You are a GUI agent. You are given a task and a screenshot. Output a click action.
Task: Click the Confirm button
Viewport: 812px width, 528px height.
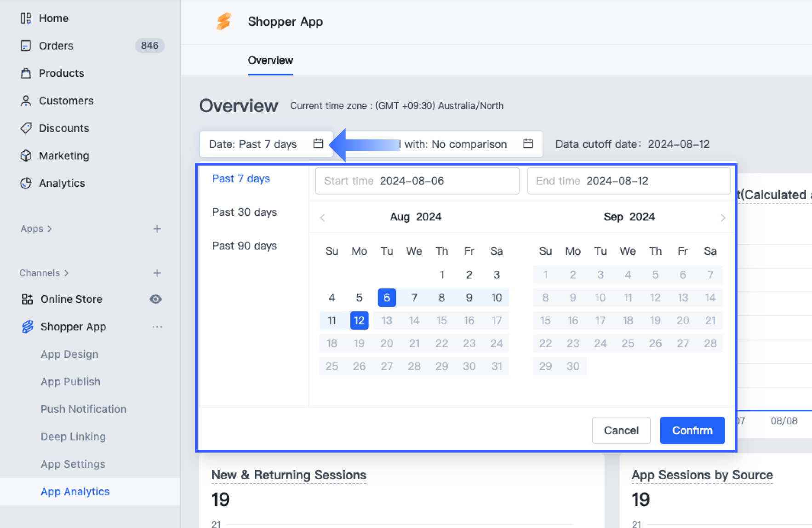692,430
